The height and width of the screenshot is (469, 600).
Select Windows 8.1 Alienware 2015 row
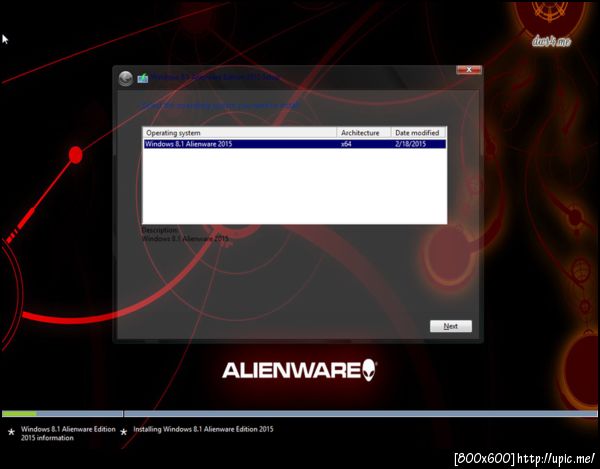pos(294,144)
